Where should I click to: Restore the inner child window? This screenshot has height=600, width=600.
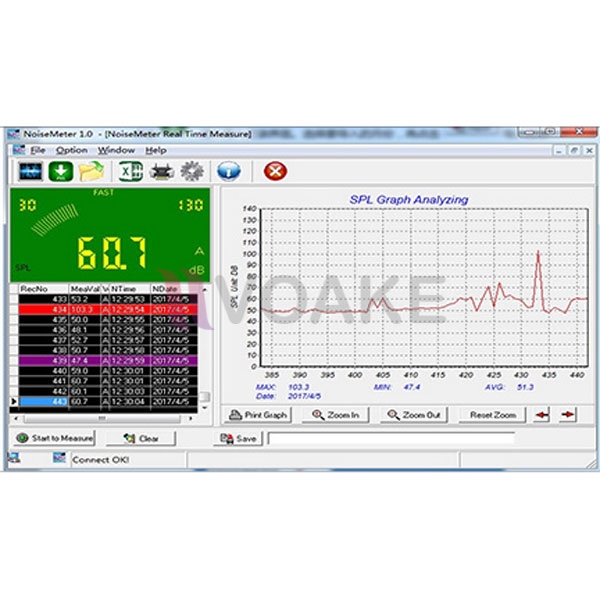(574, 150)
